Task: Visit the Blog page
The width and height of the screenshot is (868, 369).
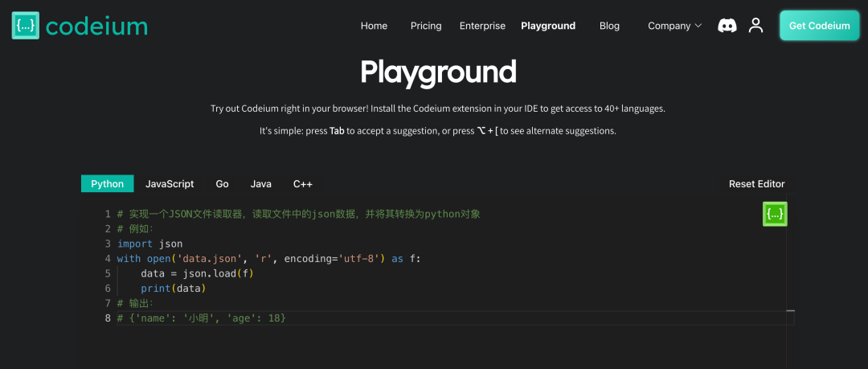Action: 609,26
